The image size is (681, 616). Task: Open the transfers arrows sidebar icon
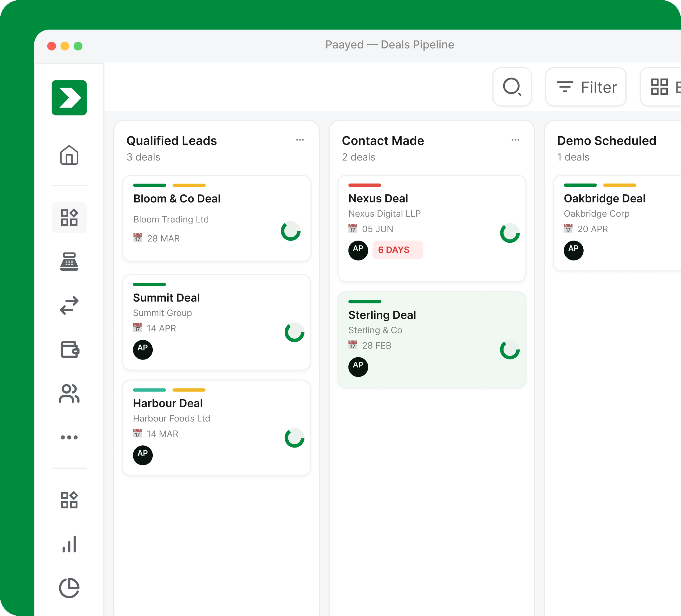(x=69, y=305)
